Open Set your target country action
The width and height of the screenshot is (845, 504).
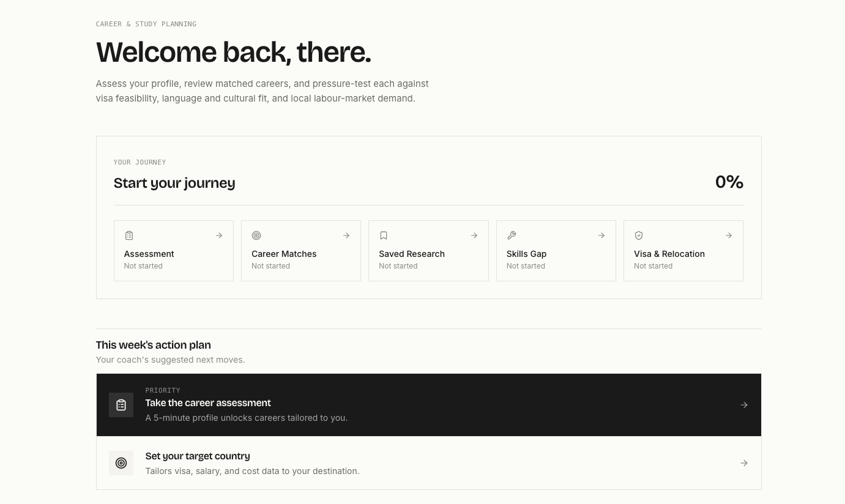(x=429, y=463)
